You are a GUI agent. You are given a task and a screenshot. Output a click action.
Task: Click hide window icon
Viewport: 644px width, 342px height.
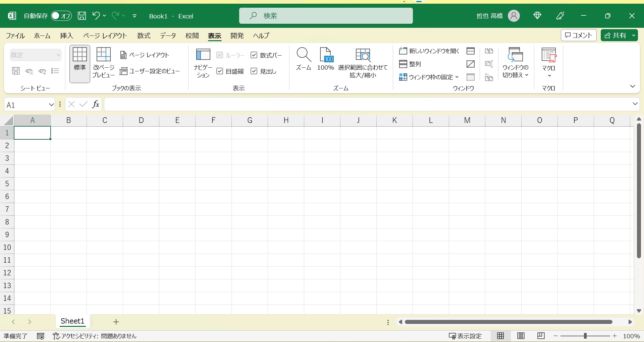click(x=471, y=64)
